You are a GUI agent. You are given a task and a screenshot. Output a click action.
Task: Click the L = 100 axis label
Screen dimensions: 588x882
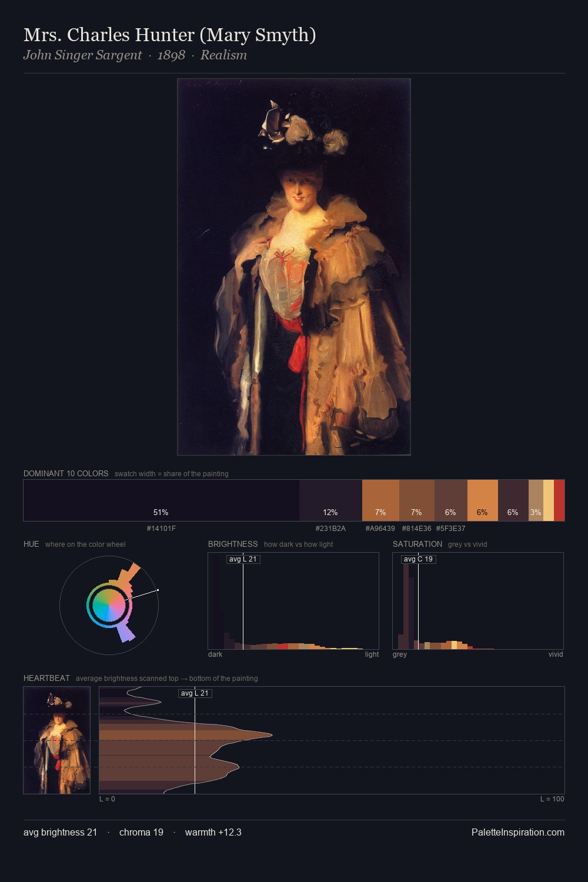click(x=552, y=799)
